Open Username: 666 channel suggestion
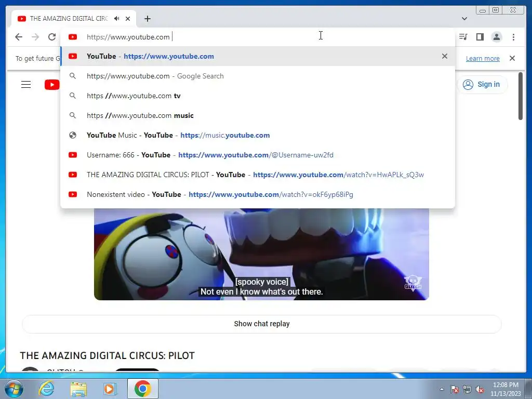The width and height of the screenshot is (532, 399). [x=258, y=155]
